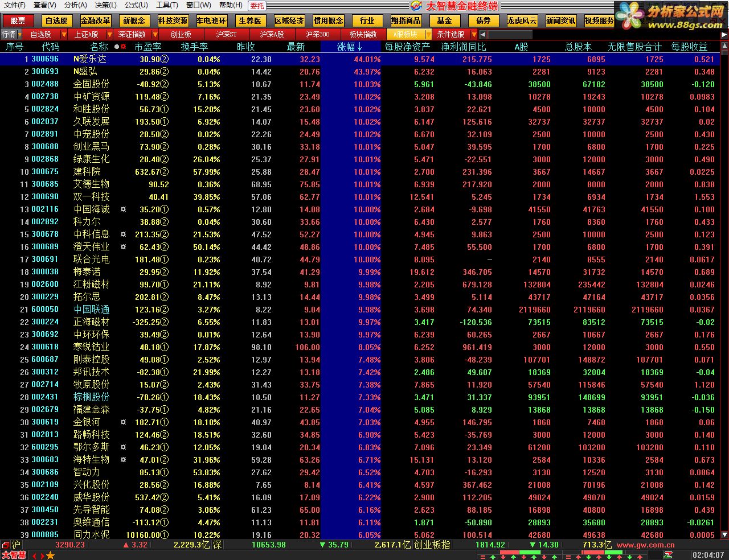Click the red left arrow in the status bar
729x560 pixels.
click(34, 555)
